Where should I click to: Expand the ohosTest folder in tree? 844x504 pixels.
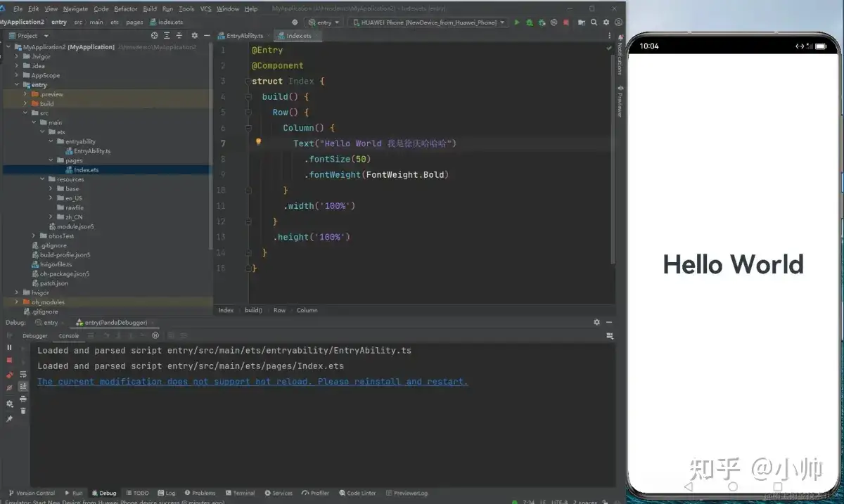34,236
